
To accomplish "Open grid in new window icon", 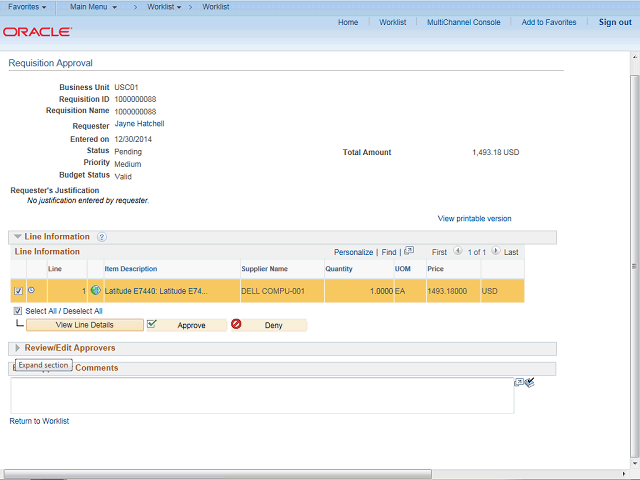I will click(x=409, y=252).
